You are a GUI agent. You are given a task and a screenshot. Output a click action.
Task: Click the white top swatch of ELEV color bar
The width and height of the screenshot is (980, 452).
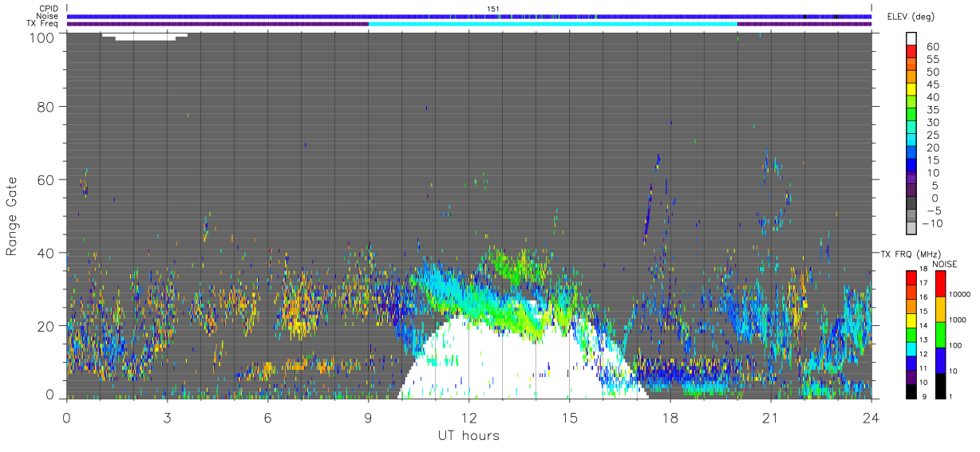[x=911, y=39]
